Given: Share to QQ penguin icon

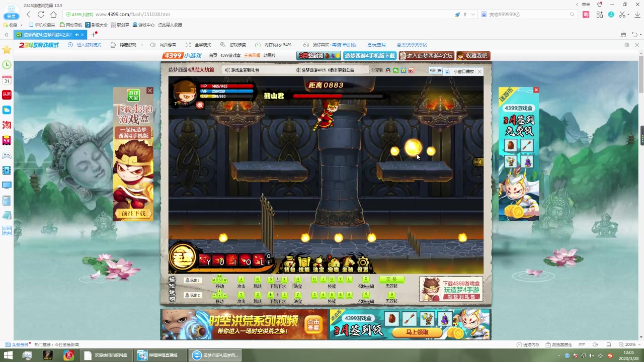Looking at the screenshot, I should point(388,70).
